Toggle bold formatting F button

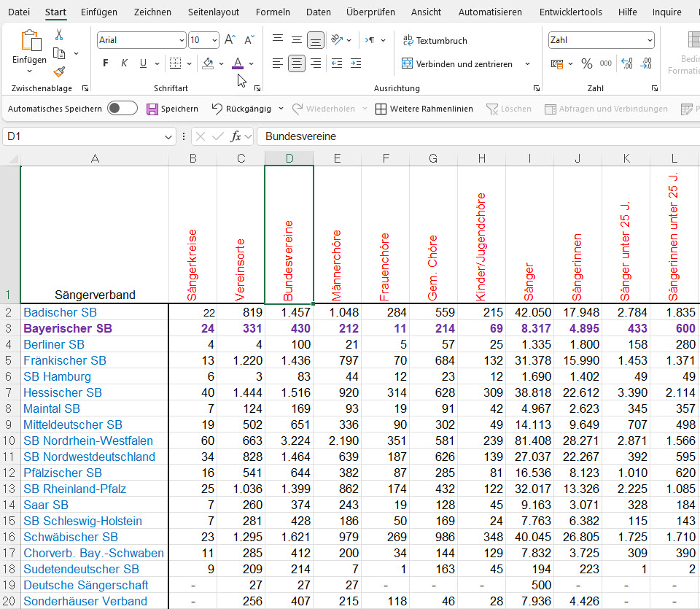point(106,63)
